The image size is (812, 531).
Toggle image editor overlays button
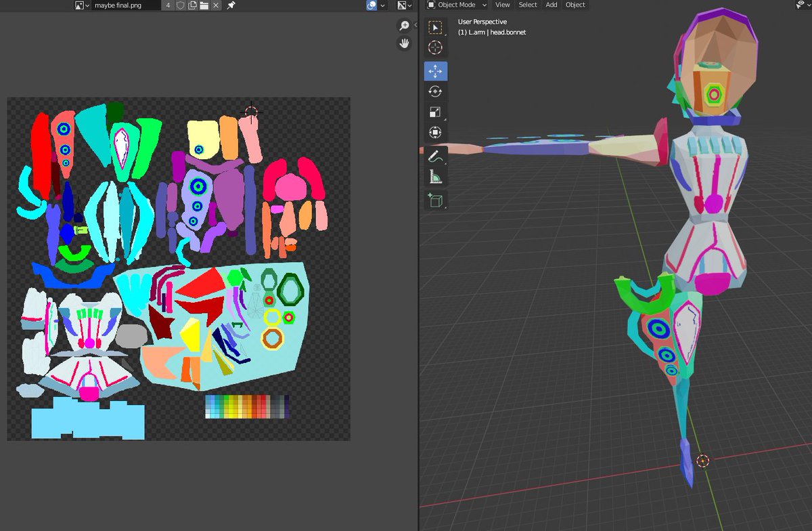tap(371, 5)
